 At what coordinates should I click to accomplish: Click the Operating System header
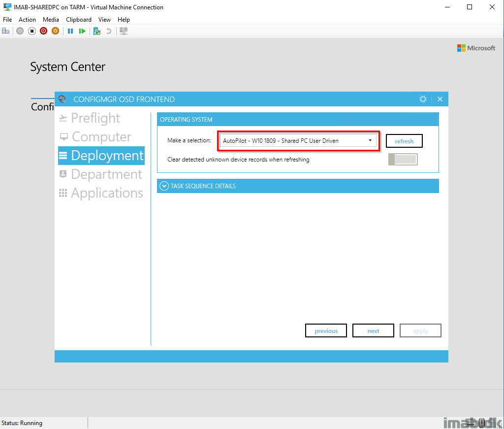[298, 119]
